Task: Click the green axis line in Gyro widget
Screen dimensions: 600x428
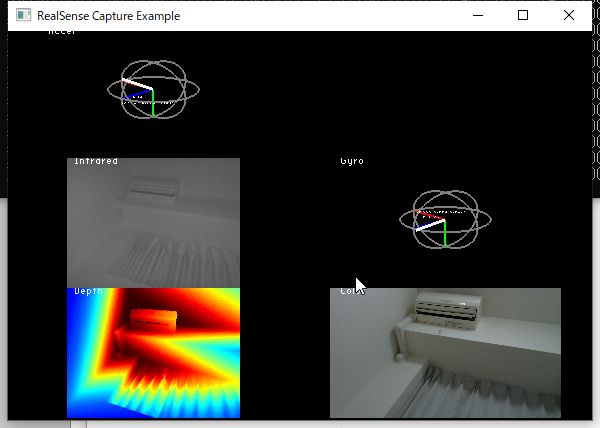Action: pos(445,233)
